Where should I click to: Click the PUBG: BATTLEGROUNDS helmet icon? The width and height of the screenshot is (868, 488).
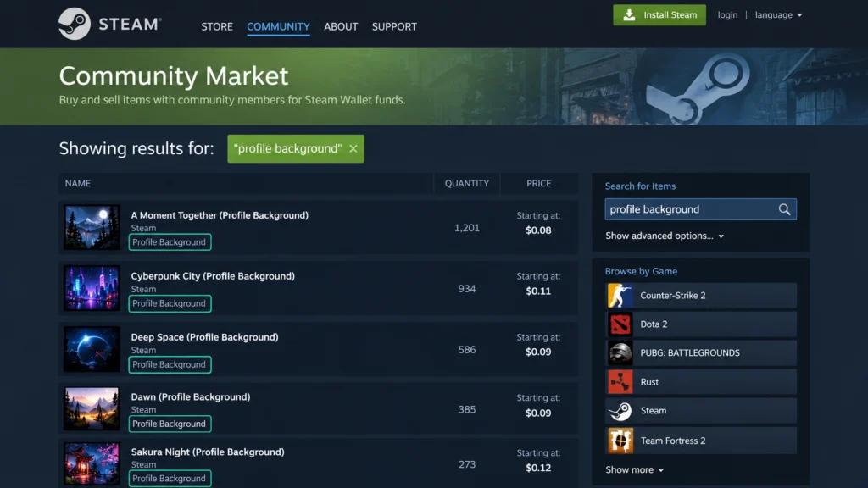[620, 353]
